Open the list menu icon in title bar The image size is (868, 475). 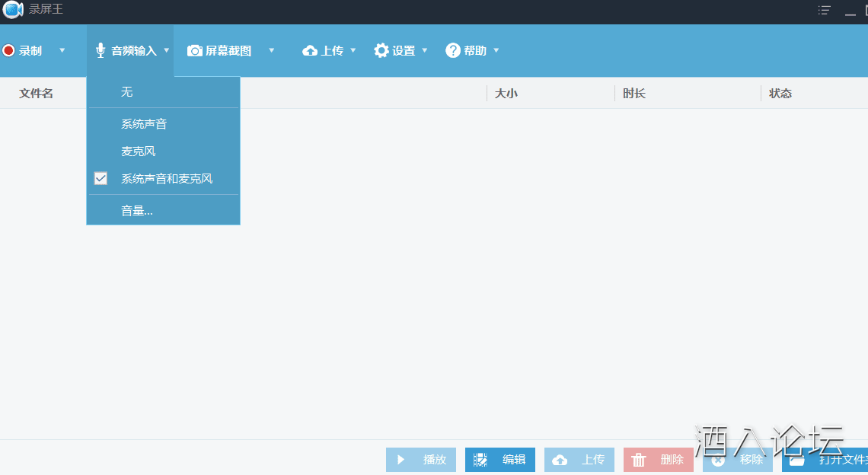[x=824, y=10]
